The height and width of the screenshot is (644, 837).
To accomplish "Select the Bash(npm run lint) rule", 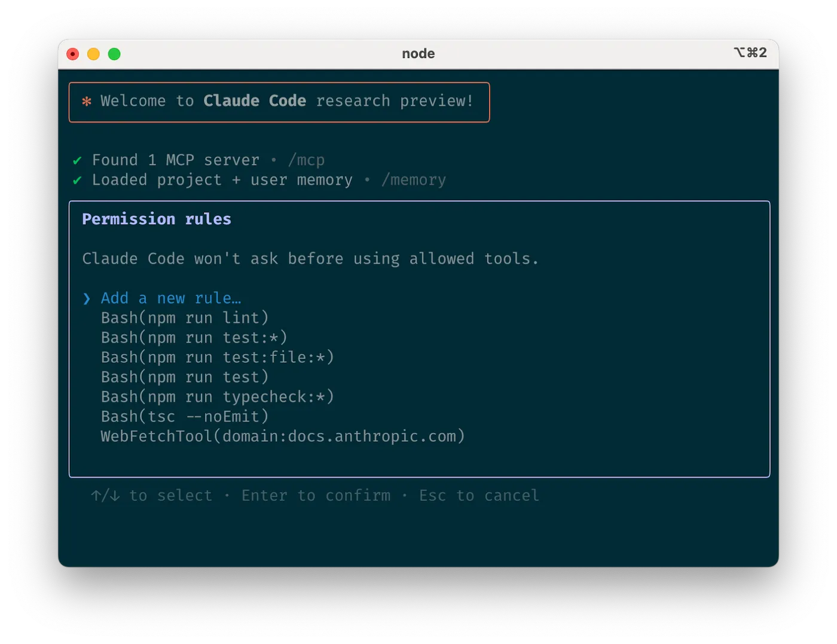I will (185, 318).
